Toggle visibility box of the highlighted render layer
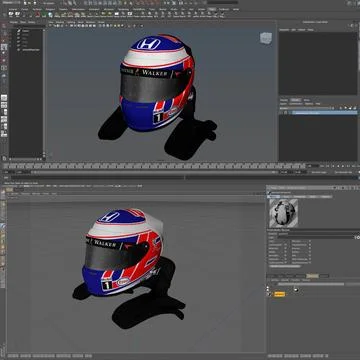 (x=282, y=113)
